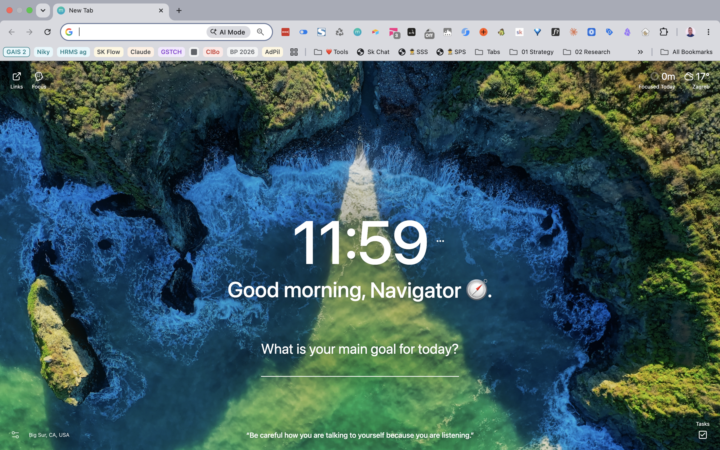Expand the 02 Research bookmarks folder
Image resolution: width=720 pixels, height=450 pixels.
pyautogui.click(x=586, y=52)
